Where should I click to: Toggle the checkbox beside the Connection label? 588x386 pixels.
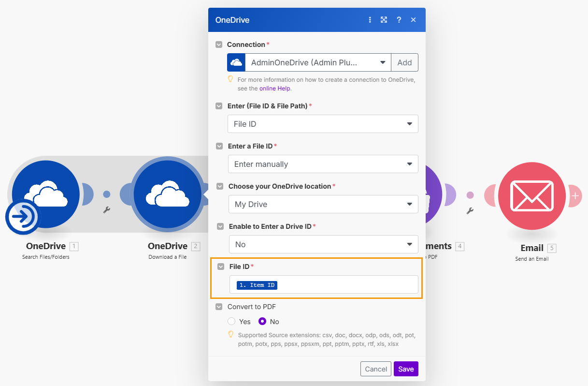[219, 45]
